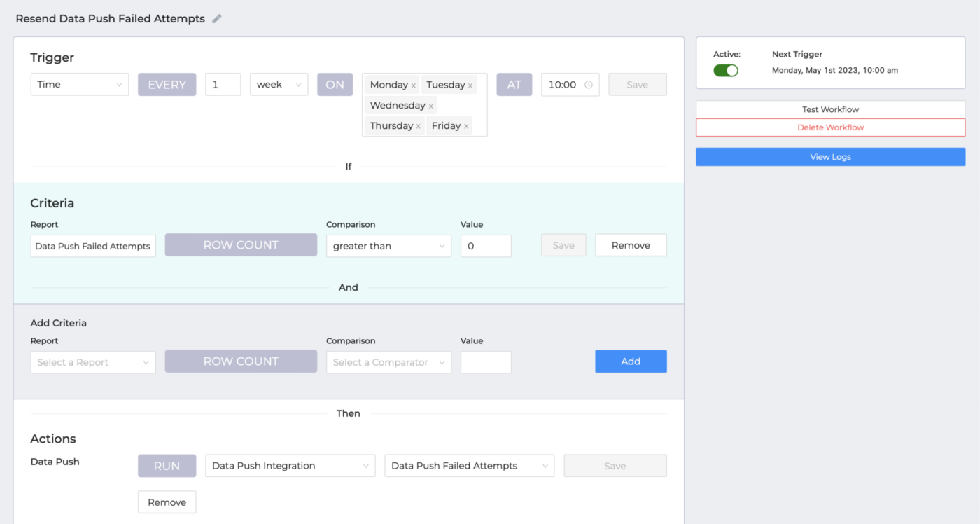Click Delete Workflow
Screen dimensions: 980x524
830,127
